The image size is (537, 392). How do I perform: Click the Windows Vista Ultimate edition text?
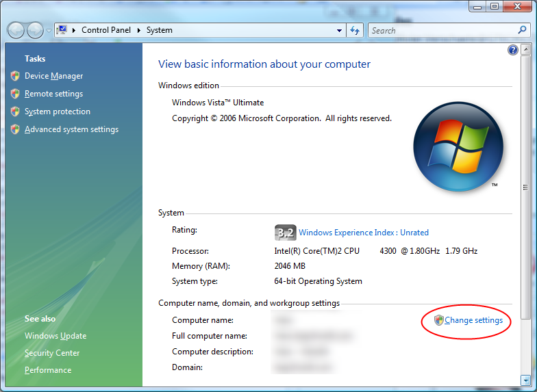coord(218,103)
